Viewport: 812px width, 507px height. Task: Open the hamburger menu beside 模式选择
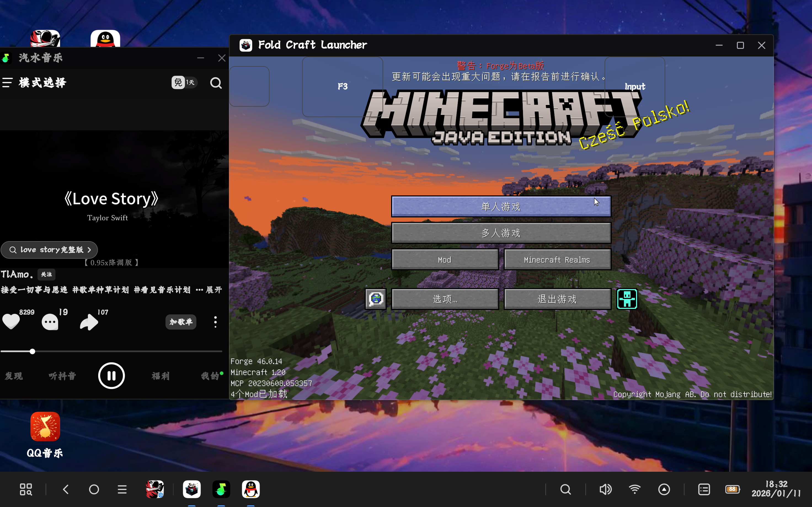[x=7, y=82]
